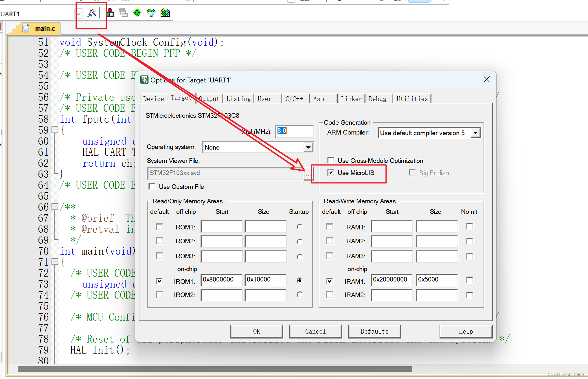Enable Use Cross-Module Optimization

tap(331, 161)
